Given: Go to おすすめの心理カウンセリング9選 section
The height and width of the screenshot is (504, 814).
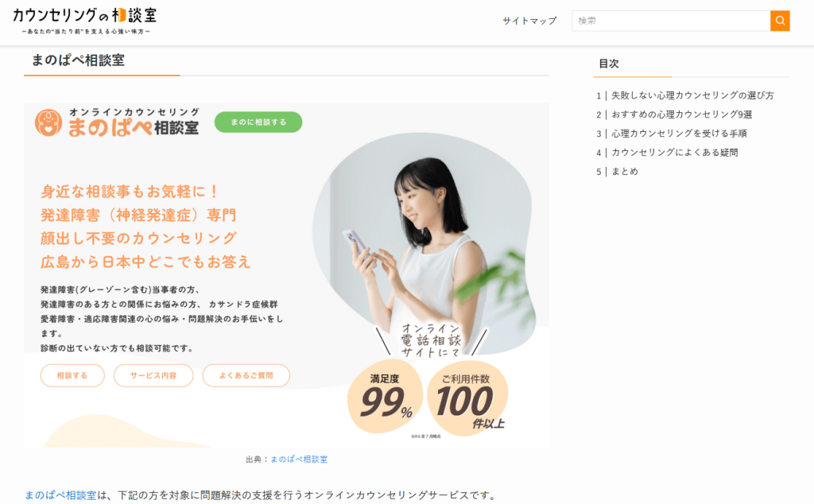Looking at the screenshot, I should (x=681, y=114).
